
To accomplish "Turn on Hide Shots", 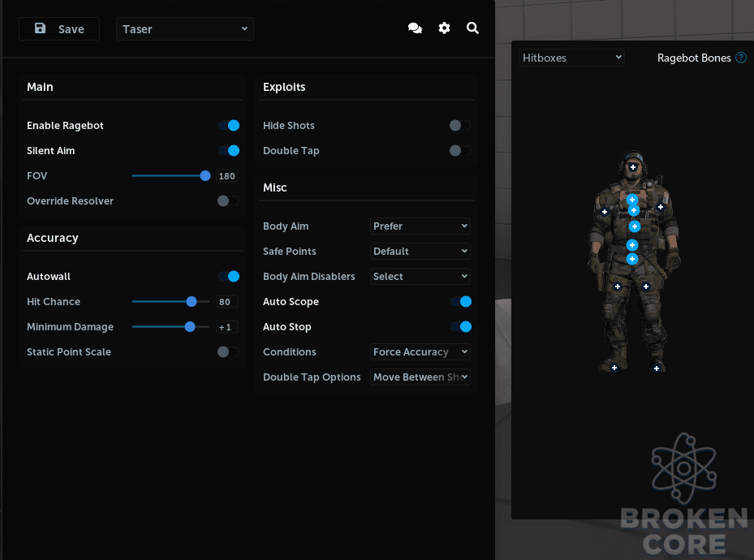I will 460,126.
